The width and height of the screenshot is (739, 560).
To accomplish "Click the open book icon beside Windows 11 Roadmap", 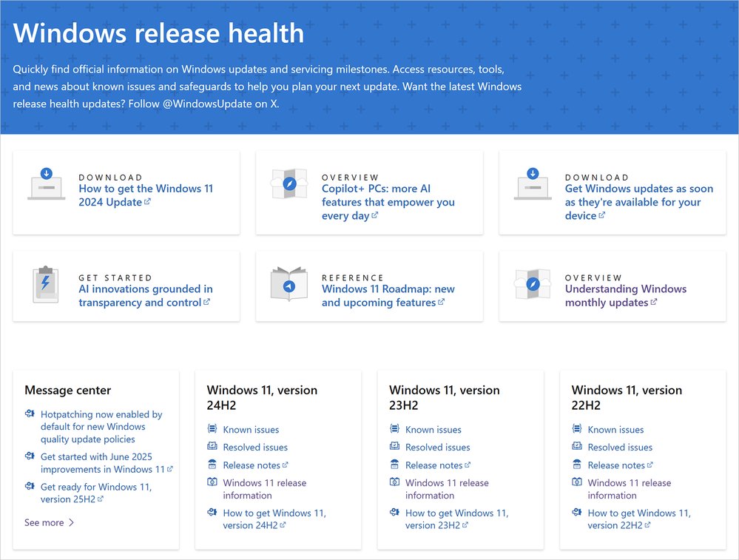I will 289,284.
